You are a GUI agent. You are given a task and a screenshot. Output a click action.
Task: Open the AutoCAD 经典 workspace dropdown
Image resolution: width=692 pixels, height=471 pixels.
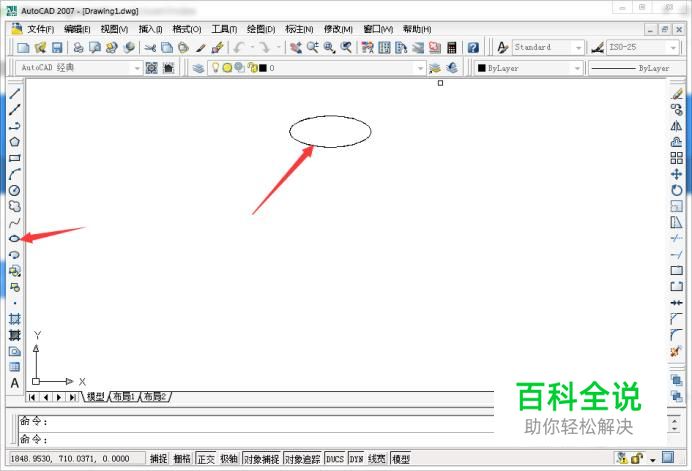tap(137, 68)
